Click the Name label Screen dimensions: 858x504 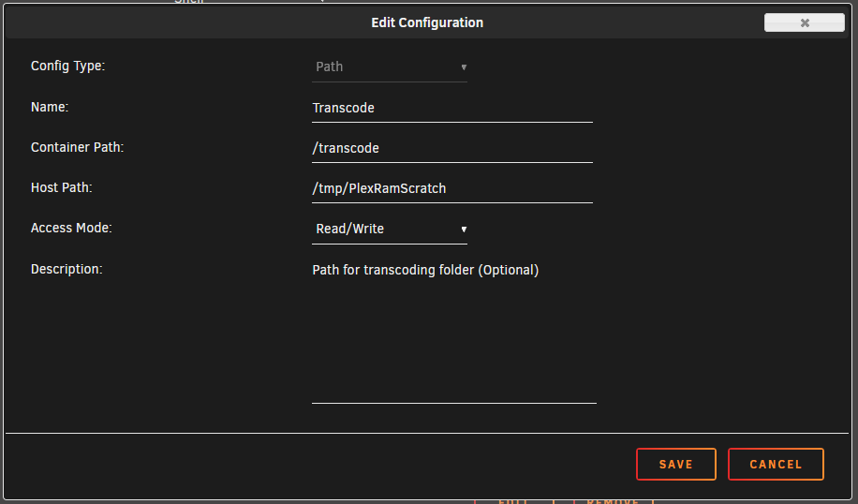tap(50, 107)
